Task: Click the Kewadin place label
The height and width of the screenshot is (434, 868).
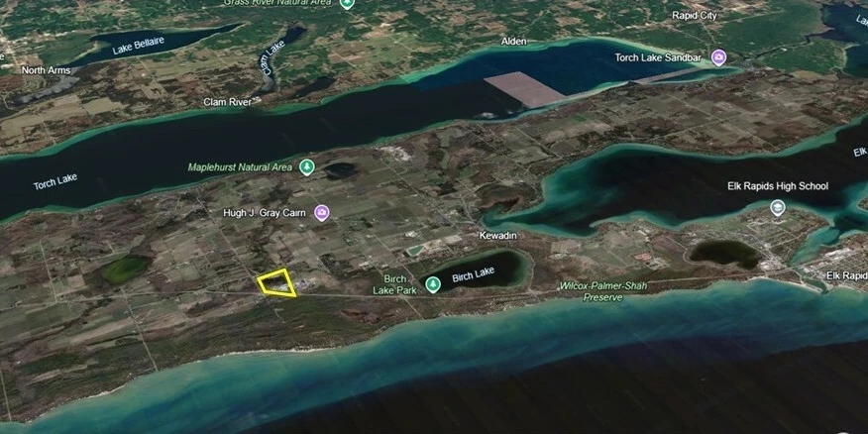Action: coord(497,236)
